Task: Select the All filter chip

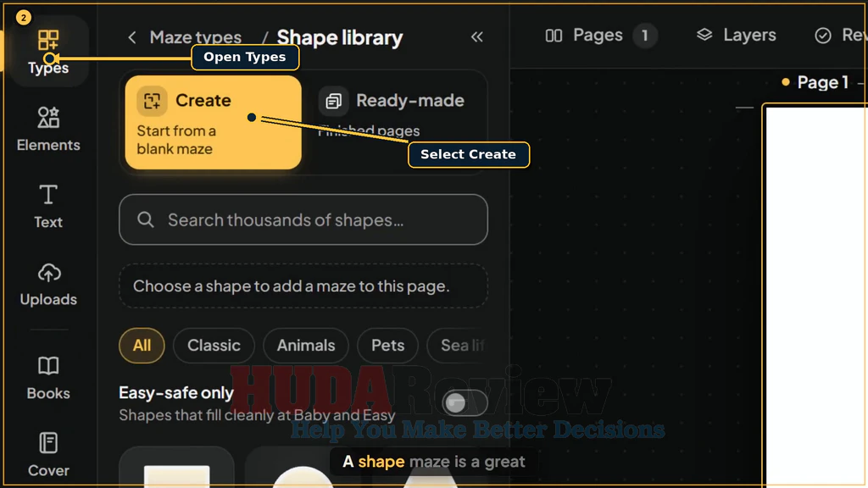Action: [142, 346]
